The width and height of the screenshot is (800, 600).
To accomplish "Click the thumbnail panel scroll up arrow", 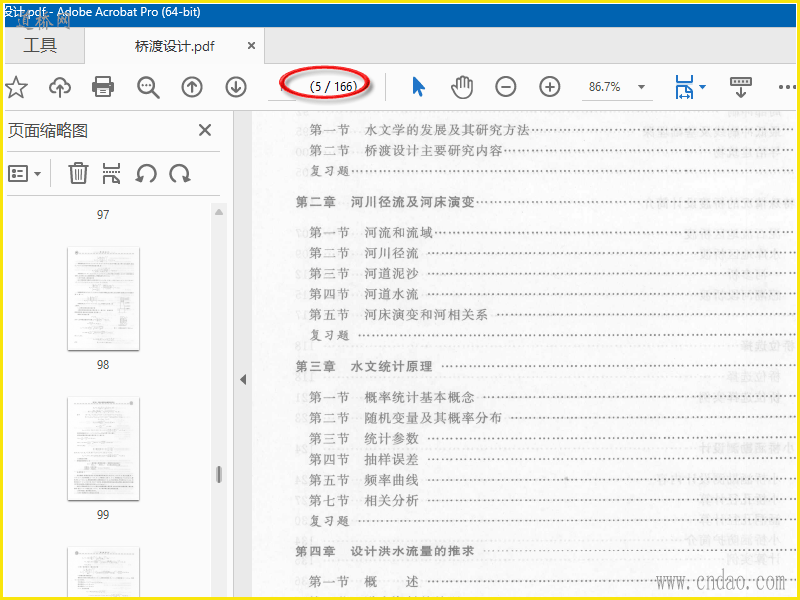I will point(219,212).
